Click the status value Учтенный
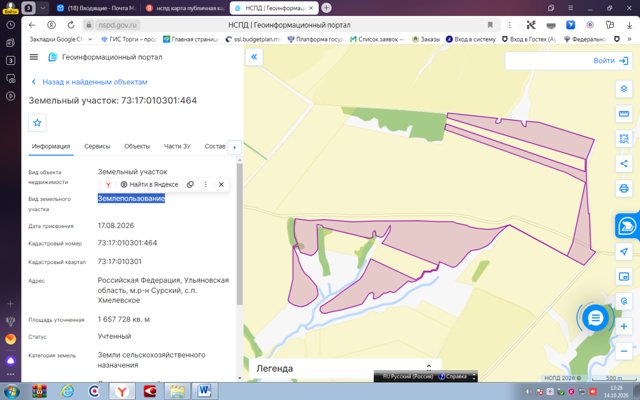The width and height of the screenshot is (640, 400). (x=114, y=336)
